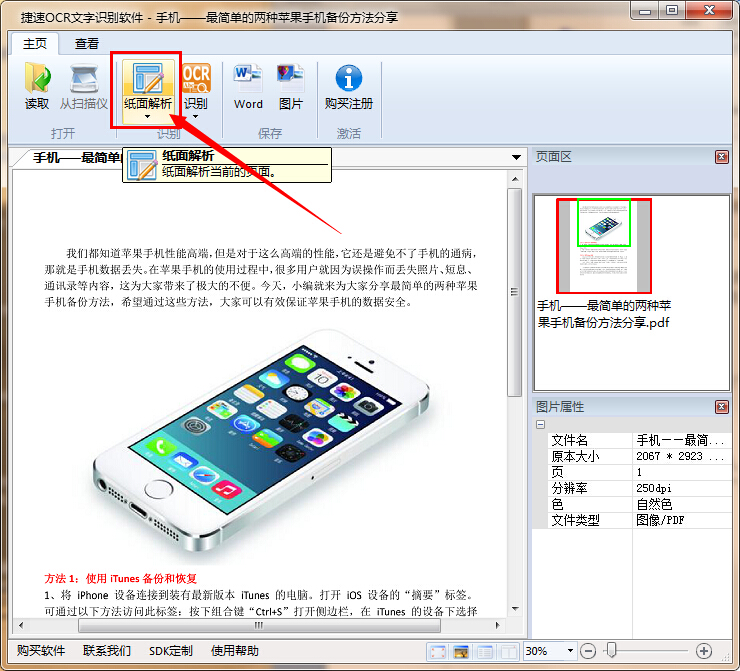
Task: Click red heading 方法1：使用iTunes备份和恢复
Action: tap(121, 579)
